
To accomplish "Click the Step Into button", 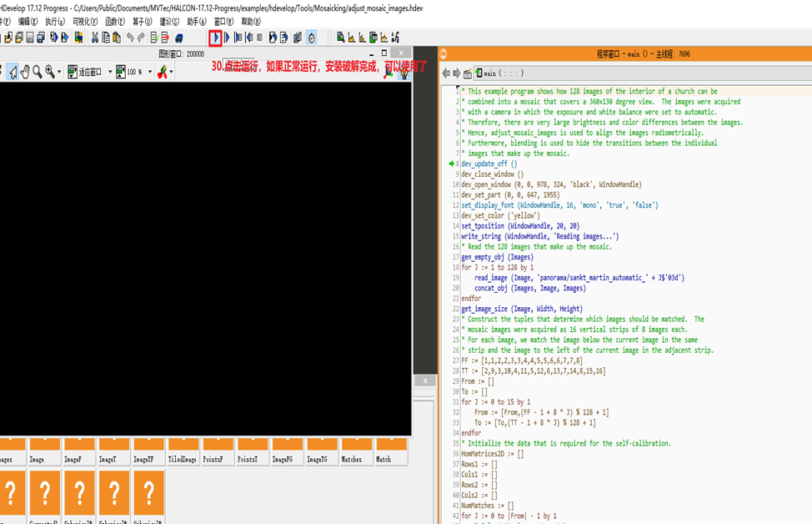I will tap(238, 38).
